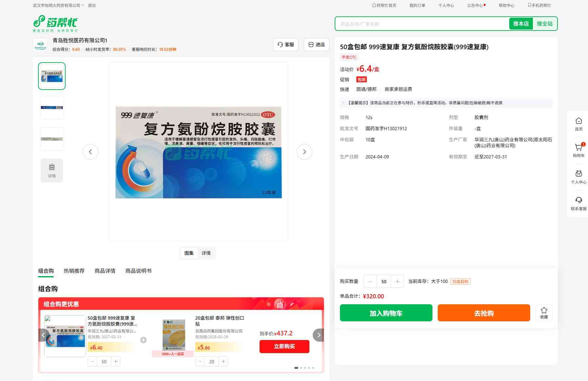The width and height of the screenshot is (588, 381).
Task: Open home icon in right sidebar
Action: pos(578,121)
